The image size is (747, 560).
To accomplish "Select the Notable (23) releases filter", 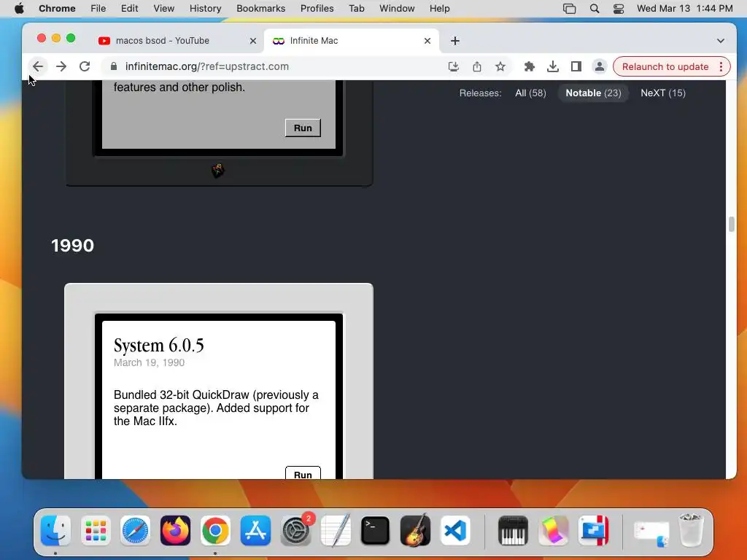I will point(593,93).
